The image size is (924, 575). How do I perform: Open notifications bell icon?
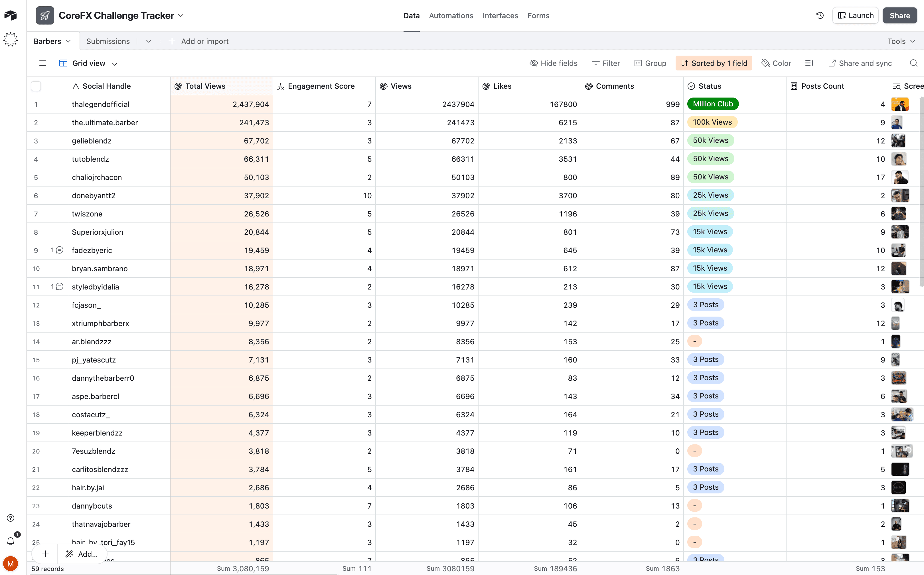[11, 541]
